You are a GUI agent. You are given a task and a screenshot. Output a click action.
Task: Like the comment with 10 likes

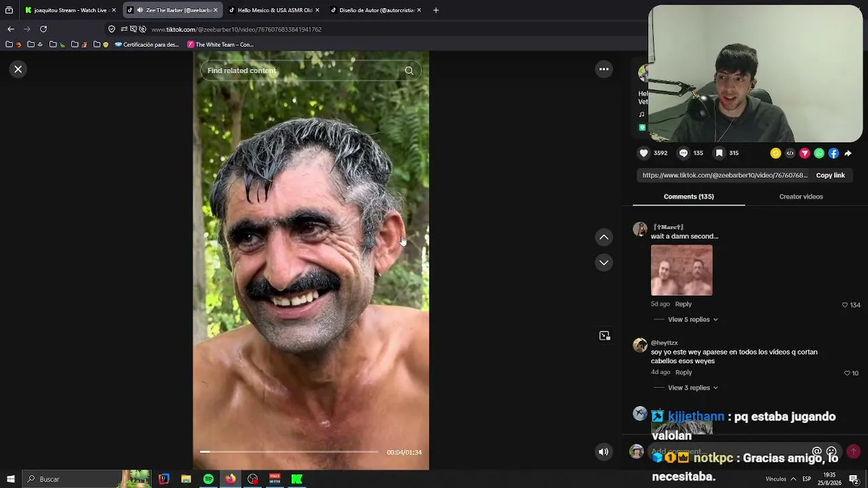(847, 373)
